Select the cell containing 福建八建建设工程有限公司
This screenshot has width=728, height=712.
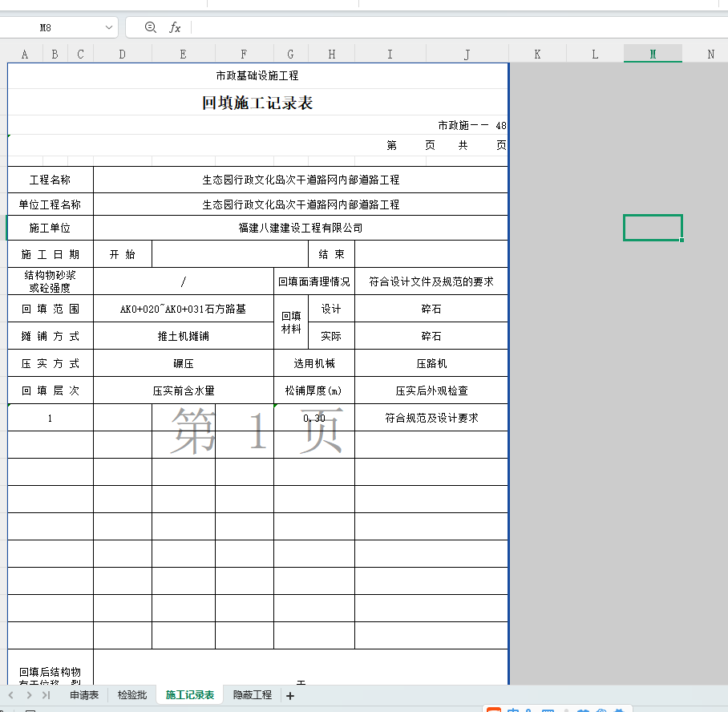coord(301,228)
